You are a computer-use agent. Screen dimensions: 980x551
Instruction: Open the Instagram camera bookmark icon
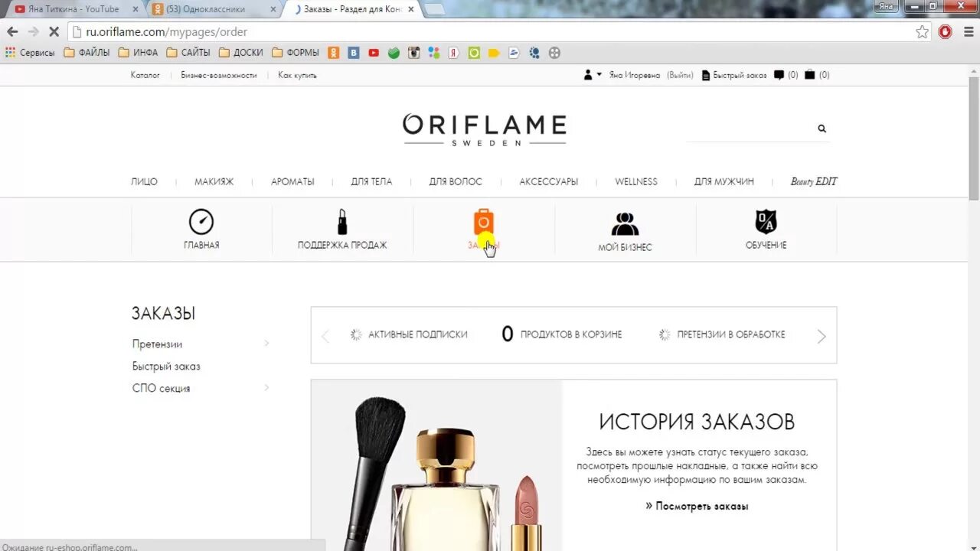click(x=413, y=53)
